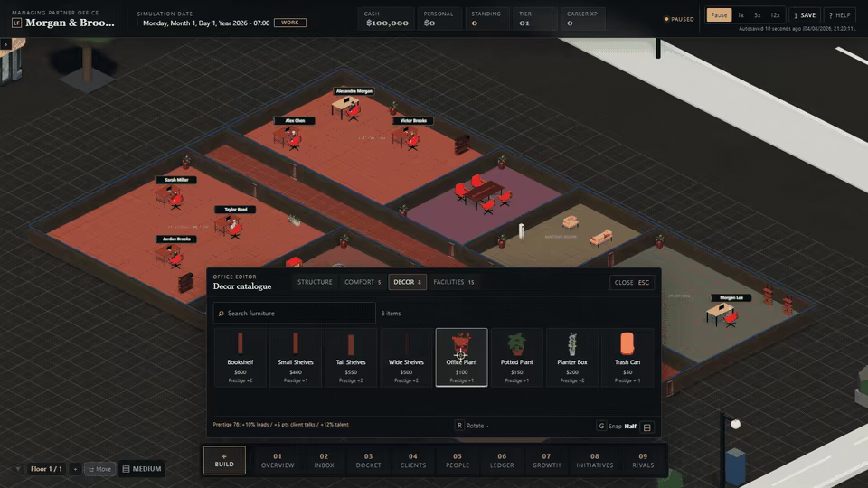
Task: Click the firm logo icon
Action: tap(16, 23)
